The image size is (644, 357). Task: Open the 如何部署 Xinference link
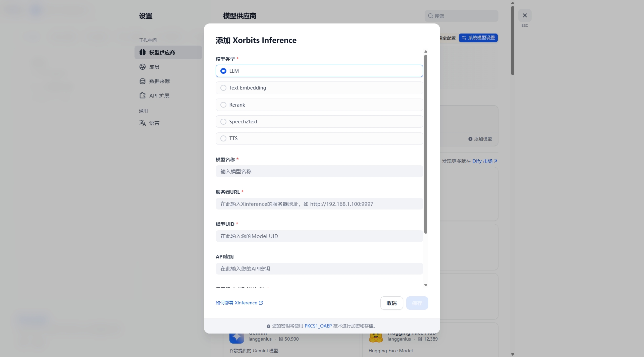tap(239, 303)
